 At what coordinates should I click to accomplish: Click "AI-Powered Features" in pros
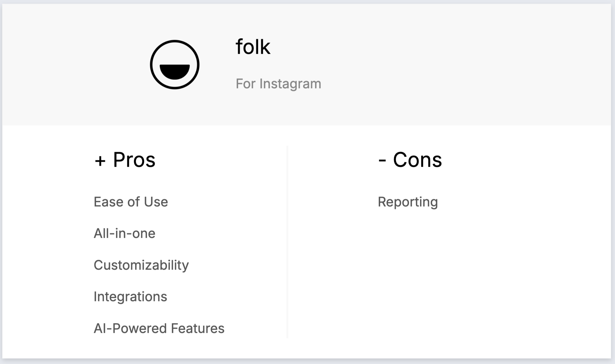pyautogui.click(x=159, y=328)
